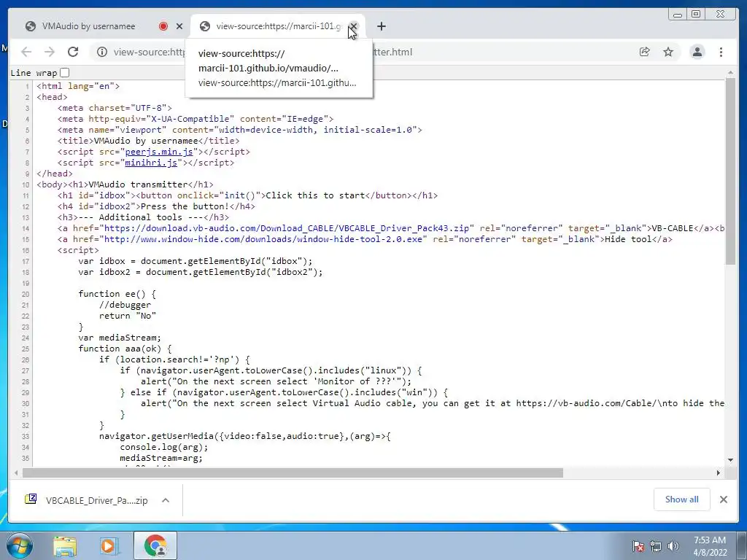Click the horizontal scrollbar thumb

(x=293, y=472)
